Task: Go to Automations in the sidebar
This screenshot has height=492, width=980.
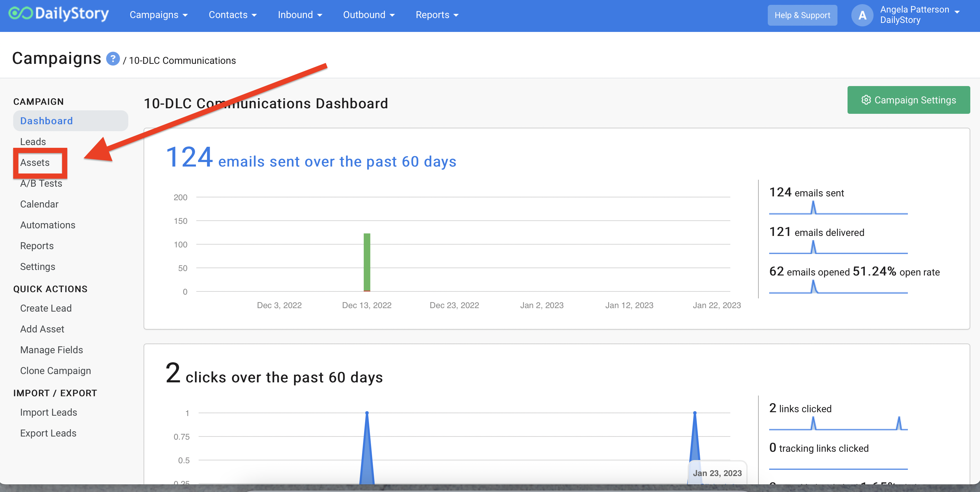Action: click(x=48, y=225)
